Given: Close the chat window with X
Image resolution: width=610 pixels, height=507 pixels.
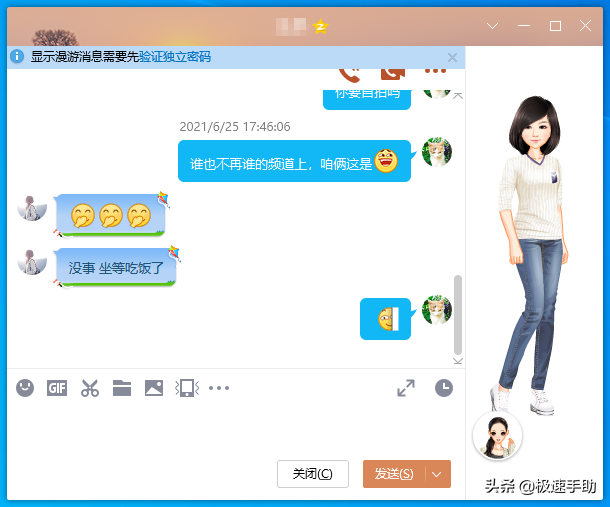Looking at the screenshot, I should [585, 26].
